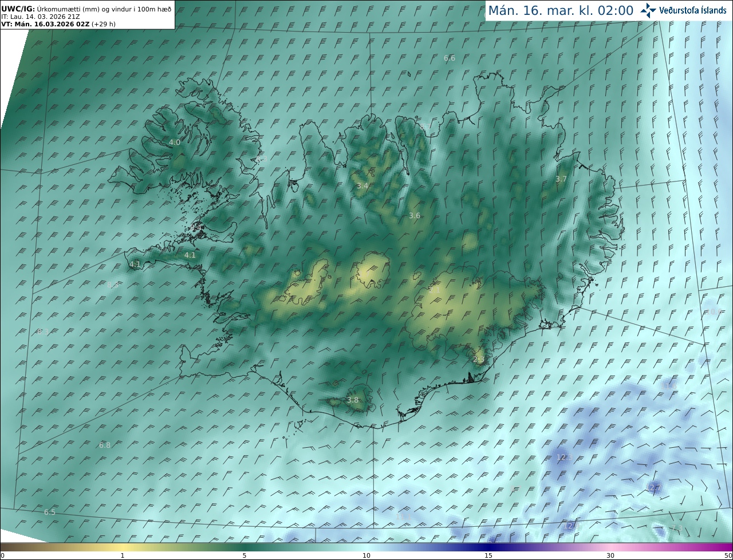733x560 pixels.
Task: Click the 'UWC/IG: Úrkomumætti (mm)' title line
Action: [86, 9]
